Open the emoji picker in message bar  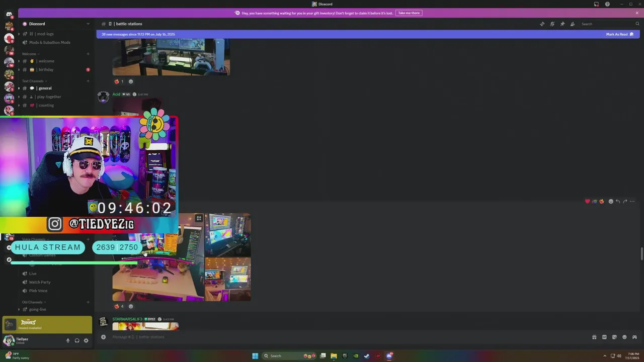tap(624, 337)
